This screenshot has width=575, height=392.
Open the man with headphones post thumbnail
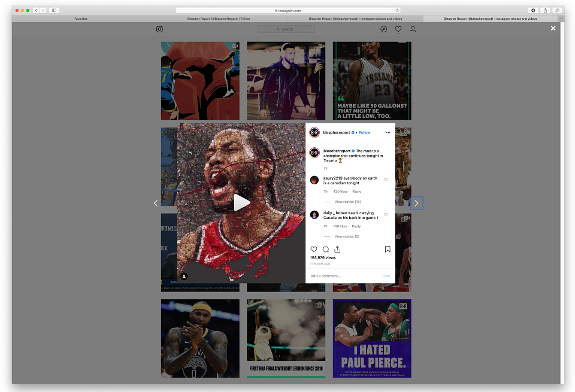(x=286, y=81)
